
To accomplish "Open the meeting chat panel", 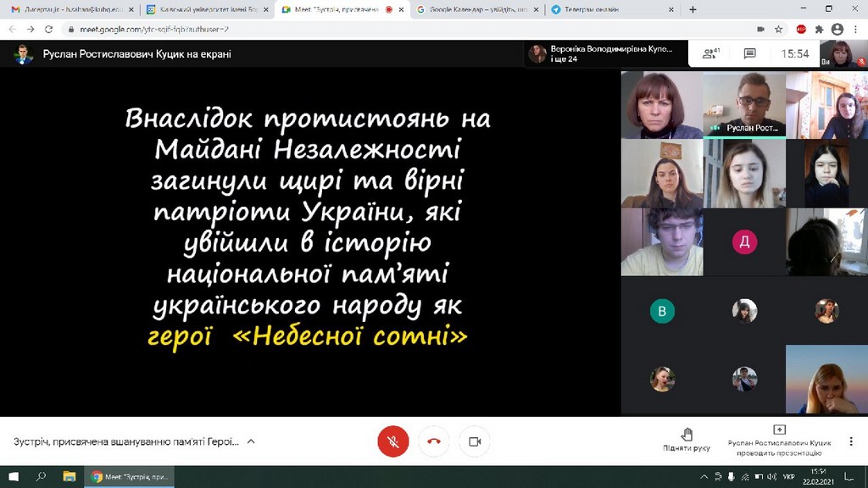I will point(749,53).
